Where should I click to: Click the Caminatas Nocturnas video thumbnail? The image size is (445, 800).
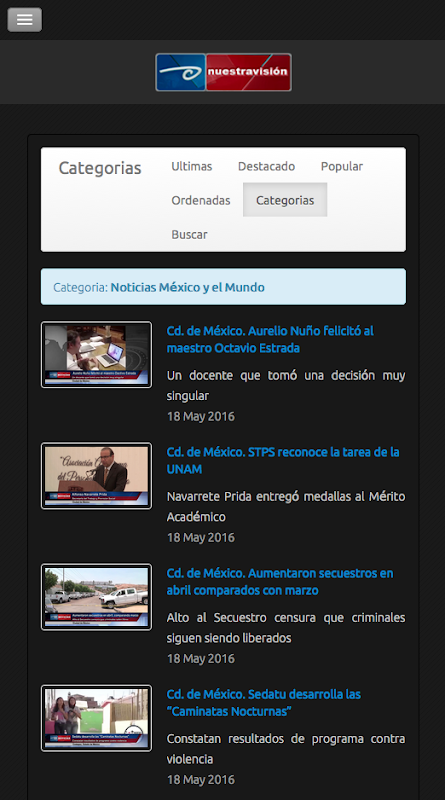[96, 718]
